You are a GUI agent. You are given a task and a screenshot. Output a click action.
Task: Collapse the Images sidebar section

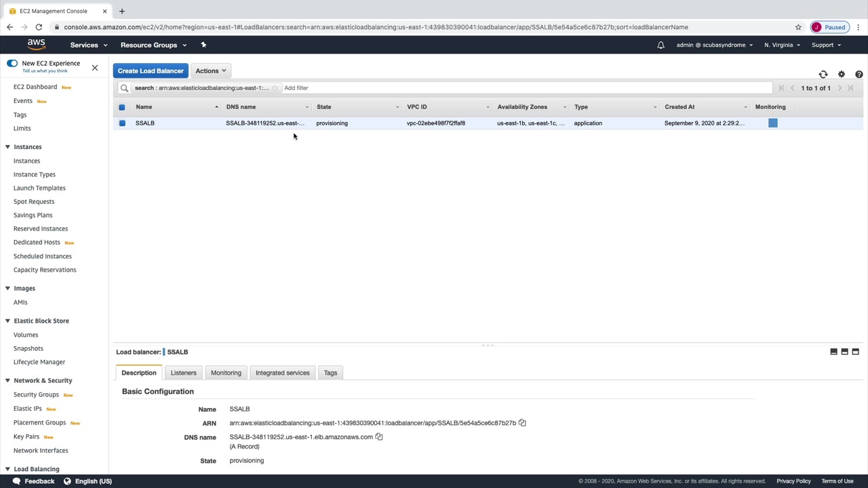7,289
